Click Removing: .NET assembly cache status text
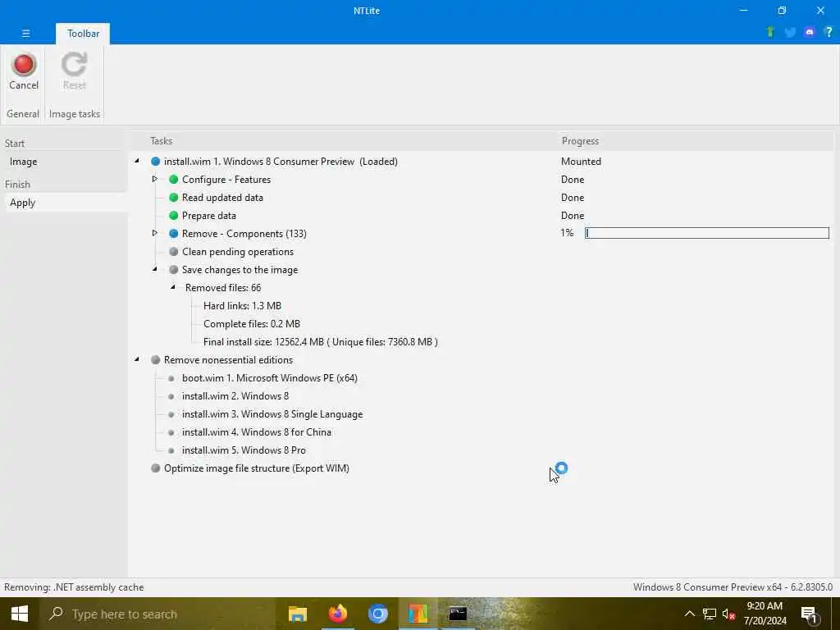The height and width of the screenshot is (630, 840). (x=74, y=587)
